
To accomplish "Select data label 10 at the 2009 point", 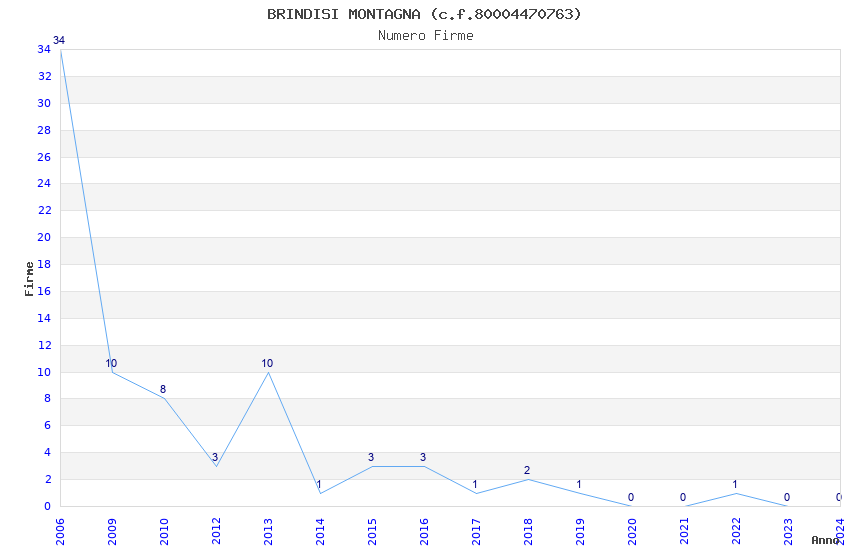I will pos(111,363).
